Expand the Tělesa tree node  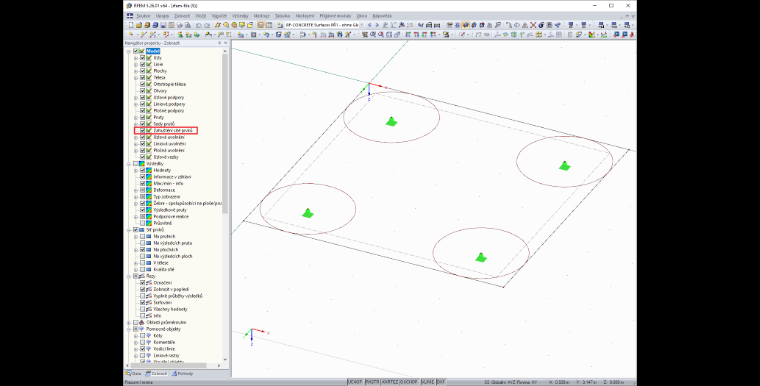coord(136,78)
